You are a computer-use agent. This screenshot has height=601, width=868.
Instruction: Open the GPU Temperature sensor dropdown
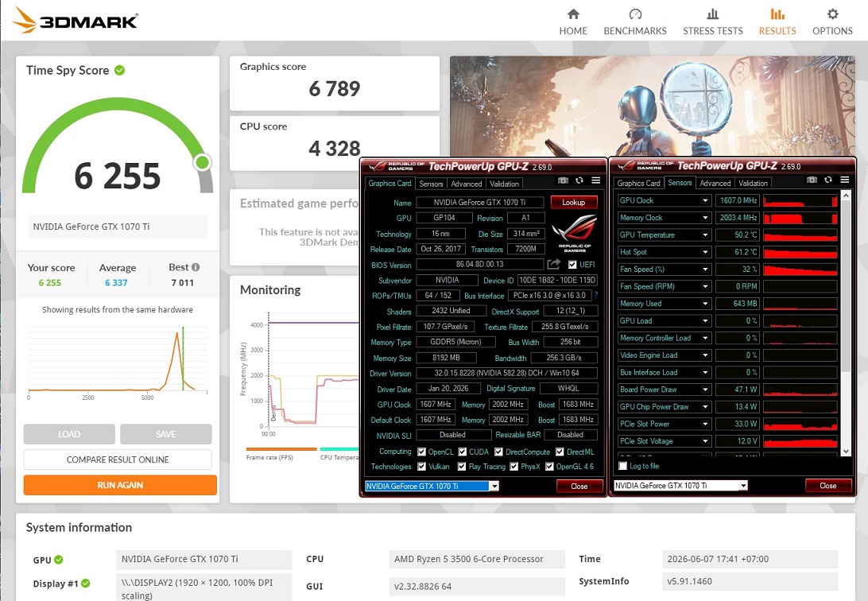tap(705, 235)
